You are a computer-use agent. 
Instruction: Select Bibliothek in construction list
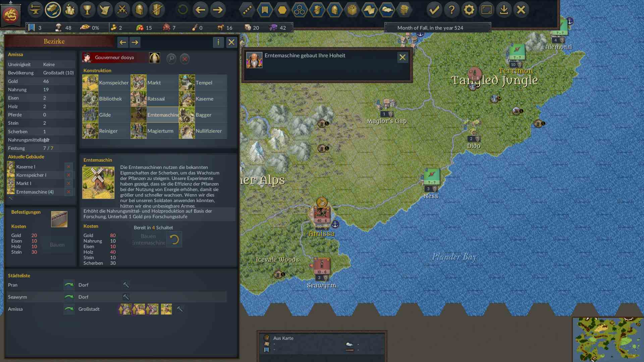click(106, 99)
